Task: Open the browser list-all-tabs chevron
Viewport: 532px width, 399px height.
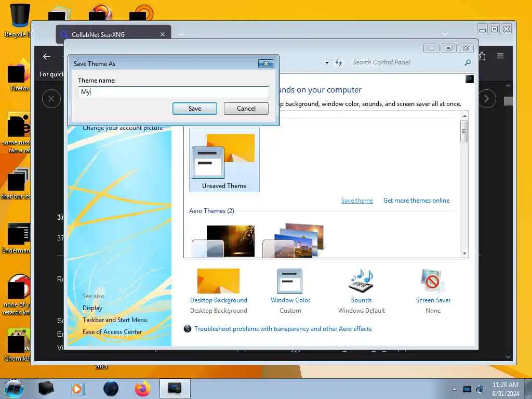Action: 445,34
